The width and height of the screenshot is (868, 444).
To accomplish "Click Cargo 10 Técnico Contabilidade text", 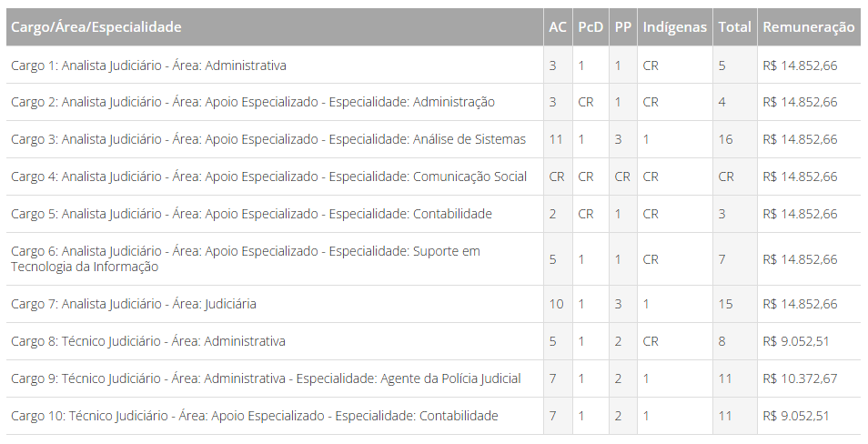I will [x=255, y=416].
